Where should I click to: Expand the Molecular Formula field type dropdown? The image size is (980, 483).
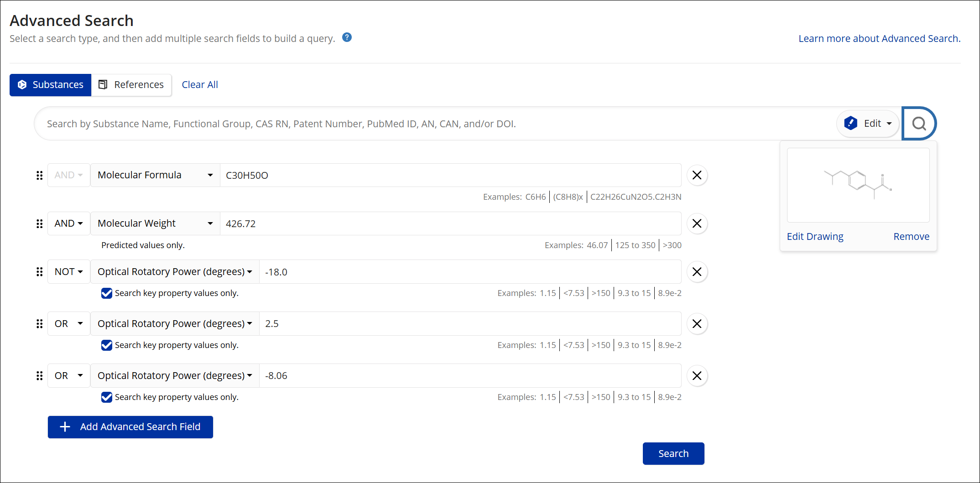pos(155,175)
